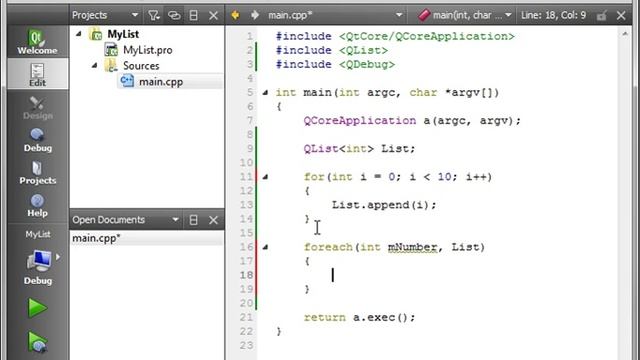640x360 pixels.
Task: Close the Projects side panel
Action: (x=213, y=16)
